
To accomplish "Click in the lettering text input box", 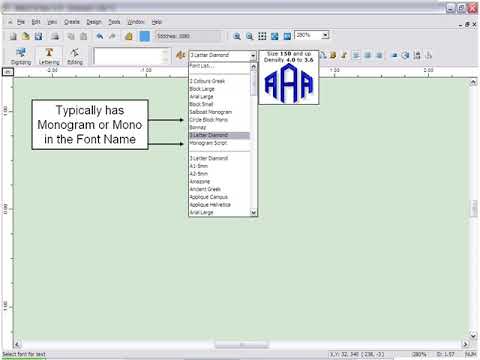I will 132,56.
